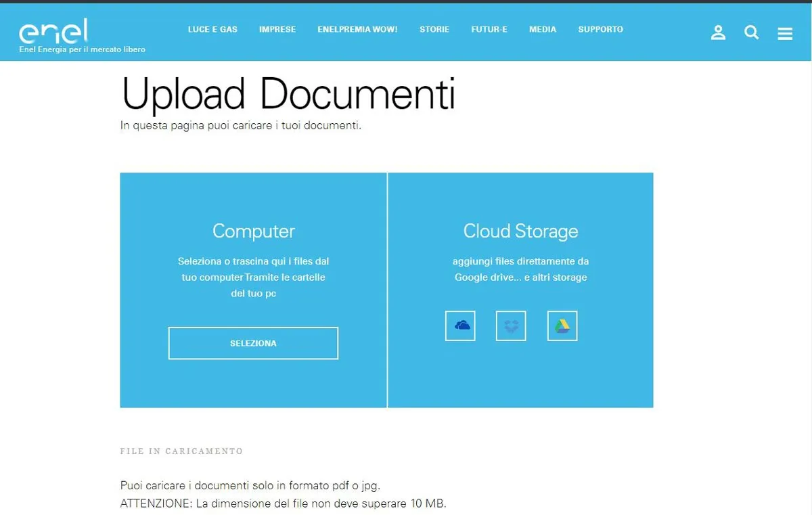Choose the OneDrive cloud storage icon
812x515 pixels.
click(460, 326)
